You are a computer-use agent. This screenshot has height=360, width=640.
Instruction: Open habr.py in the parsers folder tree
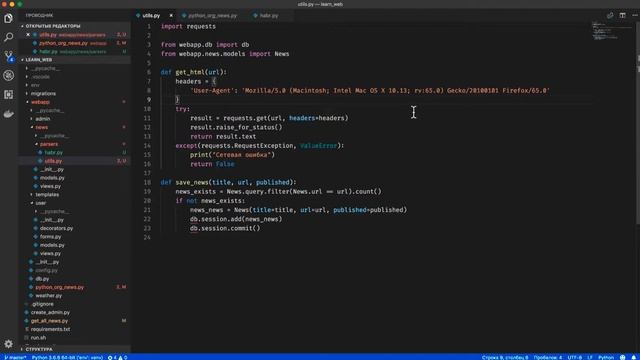[53, 153]
